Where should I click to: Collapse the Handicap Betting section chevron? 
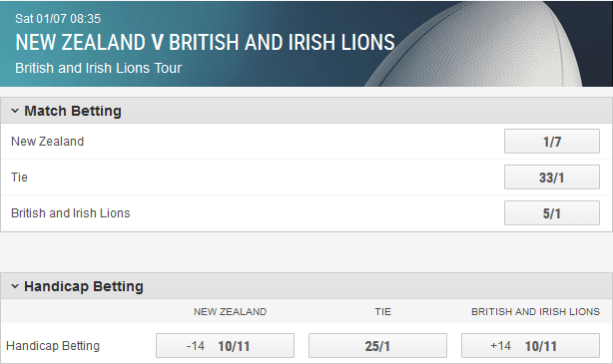(15, 286)
